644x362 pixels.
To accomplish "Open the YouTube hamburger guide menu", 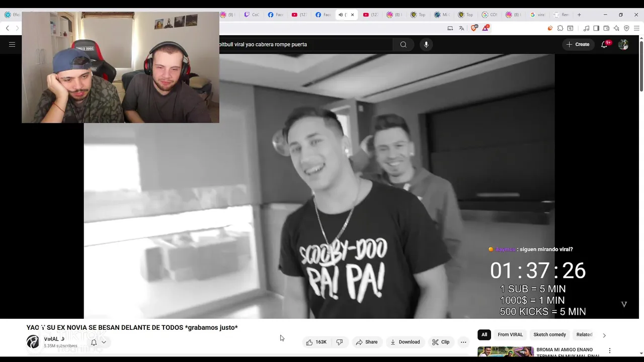I will click(12, 44).
